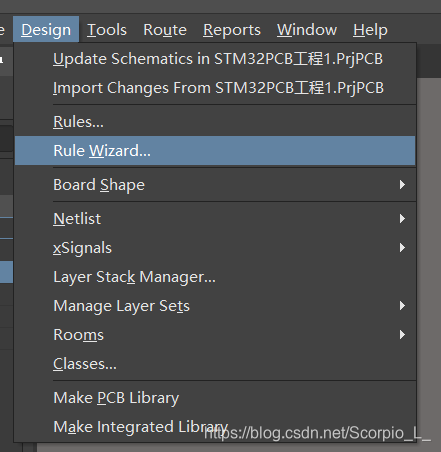This screenshot has height=452, width=441.
Task: Open the Reports menu
Action: point(232,30)
